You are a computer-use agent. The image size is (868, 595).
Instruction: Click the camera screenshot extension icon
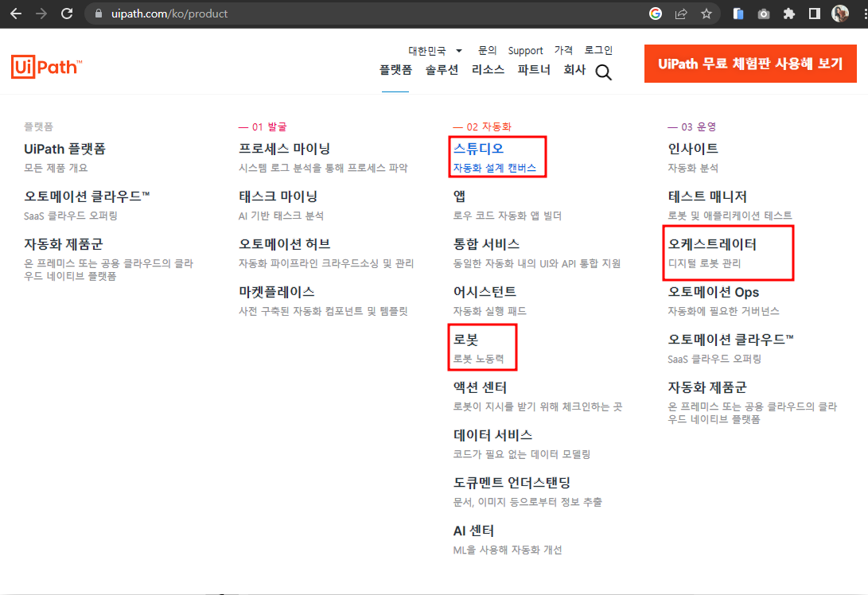point(763,14)
